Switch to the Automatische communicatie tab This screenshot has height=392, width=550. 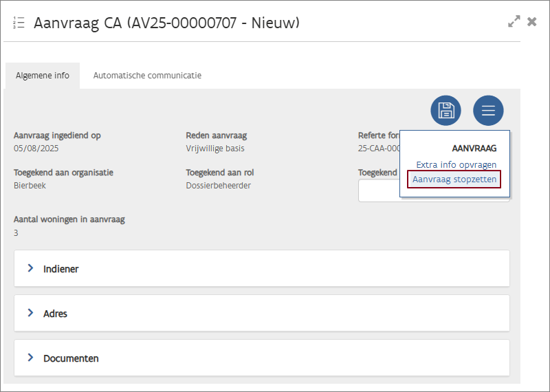pyautogui.click(x=147, y=76)
